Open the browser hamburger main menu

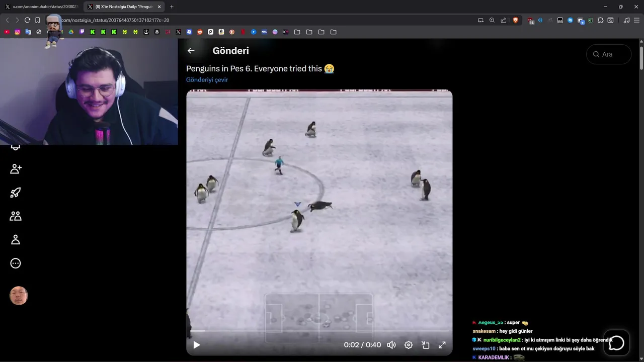tap(636, 20)
